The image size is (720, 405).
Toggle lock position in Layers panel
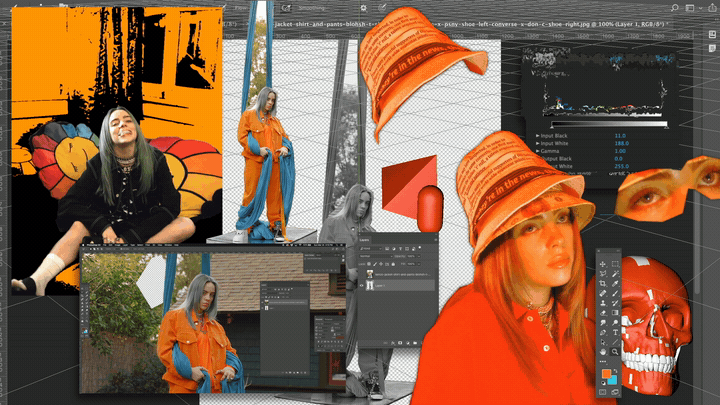coord(381,264)
